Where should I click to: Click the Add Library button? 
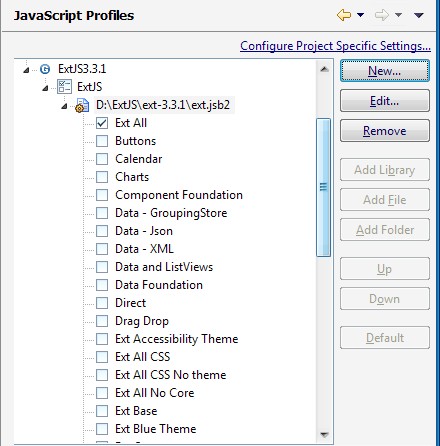click(x=385, y=170)
